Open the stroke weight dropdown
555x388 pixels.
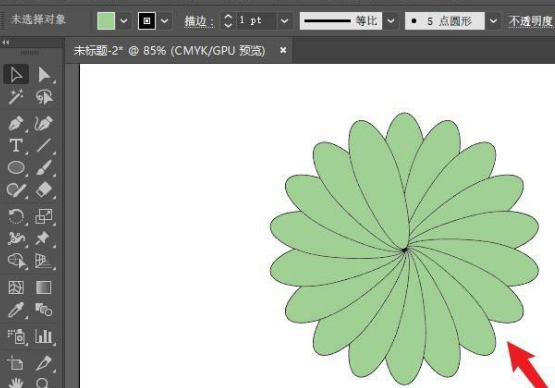click(x=284, y=21)
